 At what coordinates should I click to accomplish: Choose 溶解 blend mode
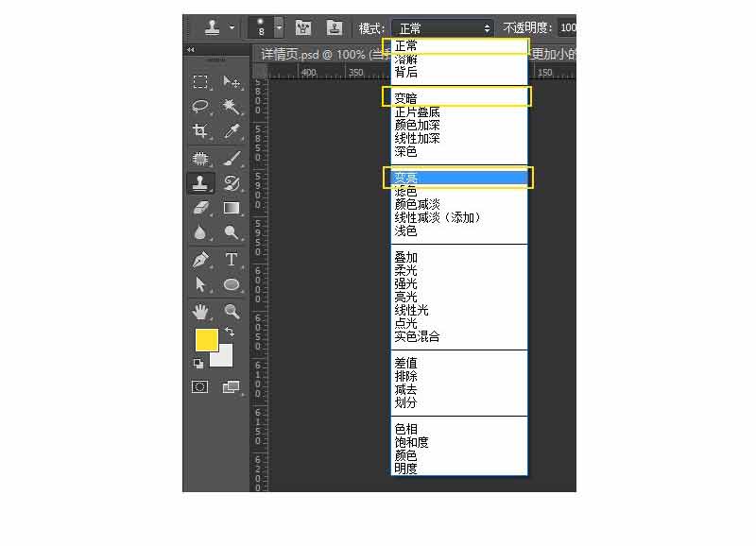tap(459, 60)
